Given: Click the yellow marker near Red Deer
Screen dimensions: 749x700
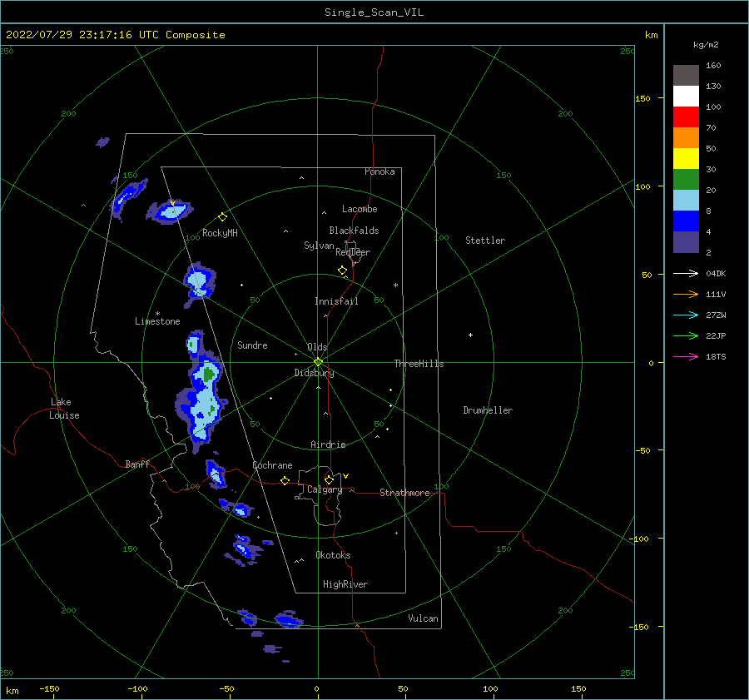Looking at the screenshot, I should pos(342,270).
